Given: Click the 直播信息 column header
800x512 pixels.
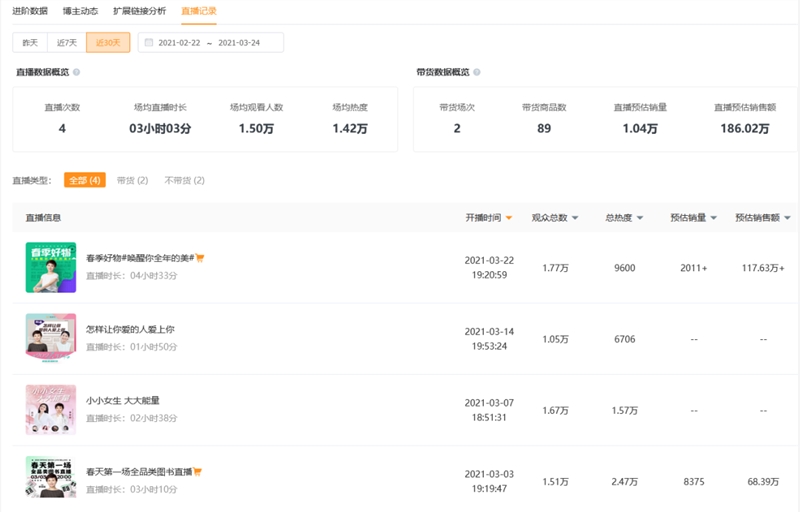Looking at the screenshot, I should (x=43, y=218).
